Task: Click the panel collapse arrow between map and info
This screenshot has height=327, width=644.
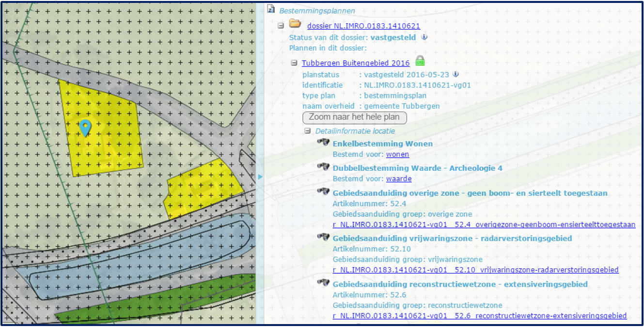Action: pos(260,177)
